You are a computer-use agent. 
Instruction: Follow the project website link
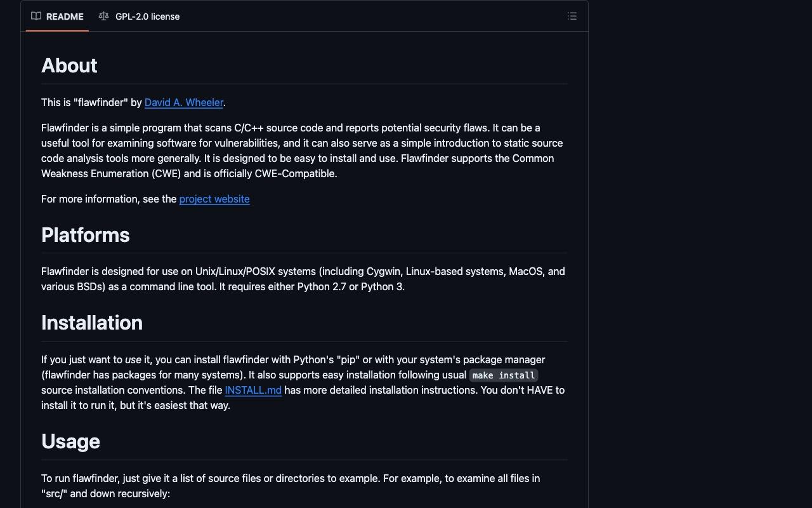(x=214, y=199)
